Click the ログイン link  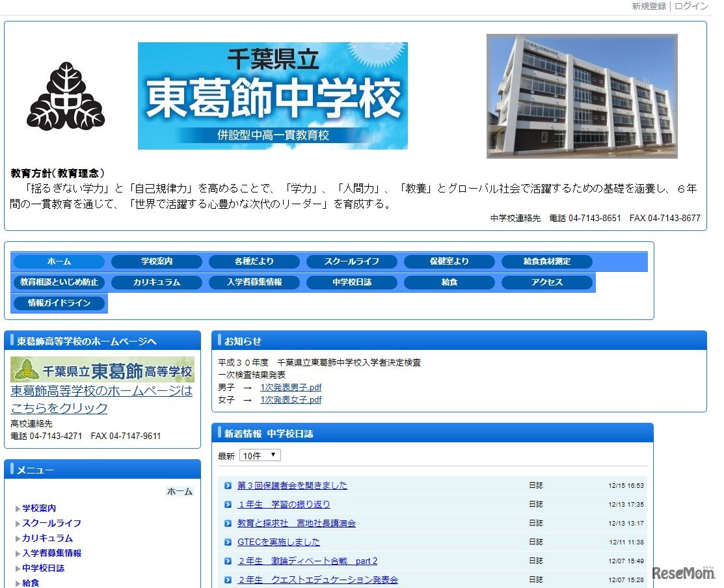pyautogui.click(x=691, y=6)
